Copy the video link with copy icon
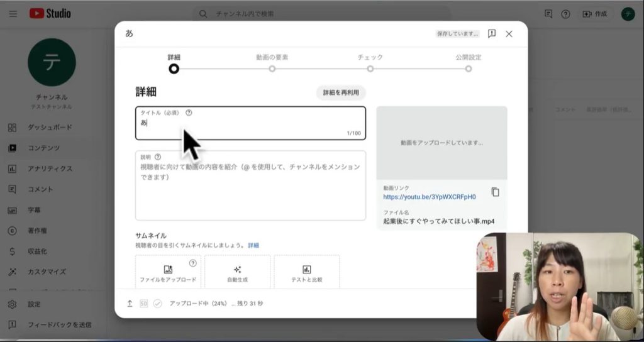Viewport: 644px width, 342px height. tap(495, 192)
